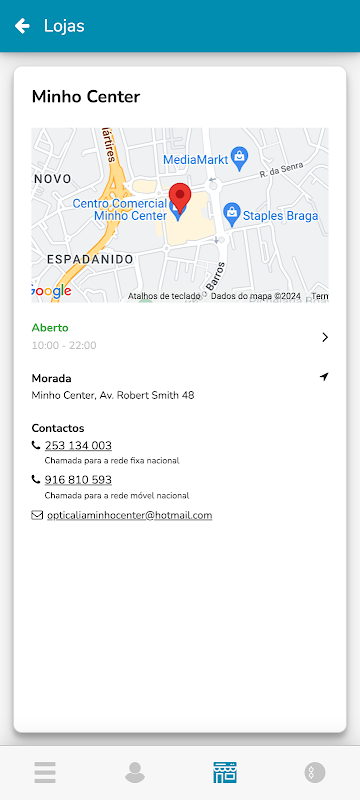
Task: Call the landline number 253 134 003
Action: tap(78, 445)
